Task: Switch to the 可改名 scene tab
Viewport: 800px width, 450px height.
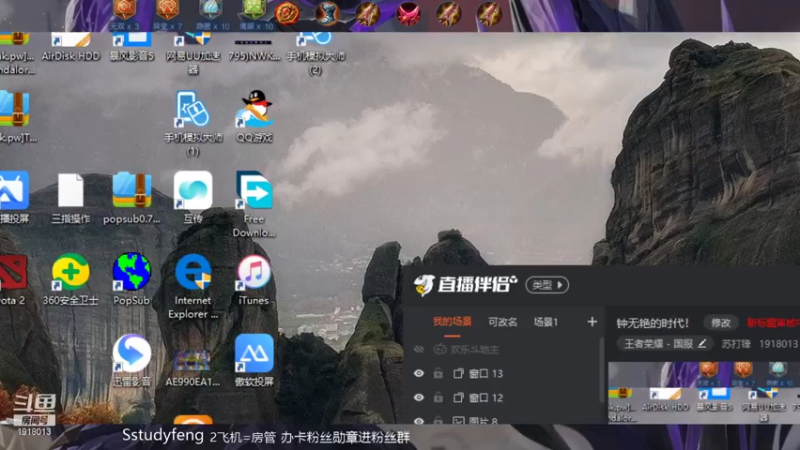Action: click(503, 322)
